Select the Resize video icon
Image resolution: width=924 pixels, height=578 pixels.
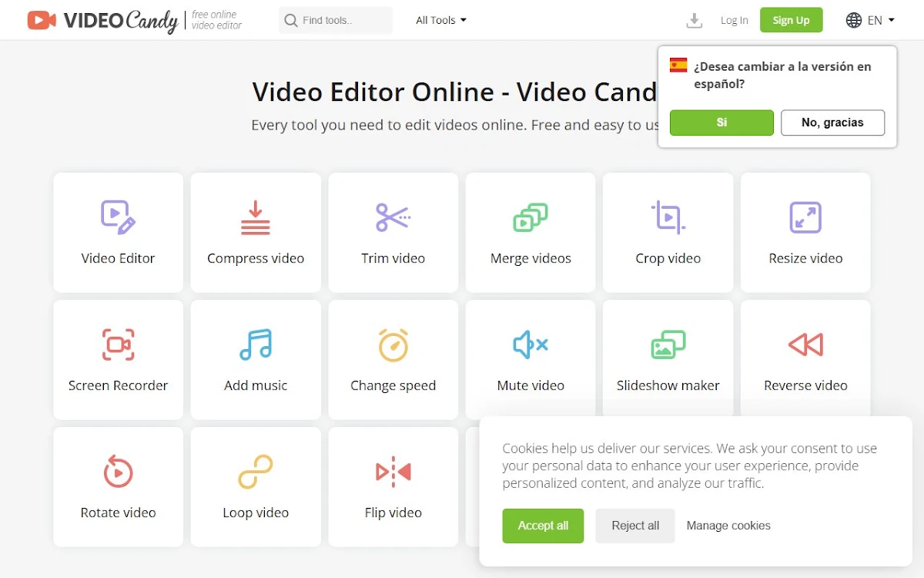coord(805,217)
